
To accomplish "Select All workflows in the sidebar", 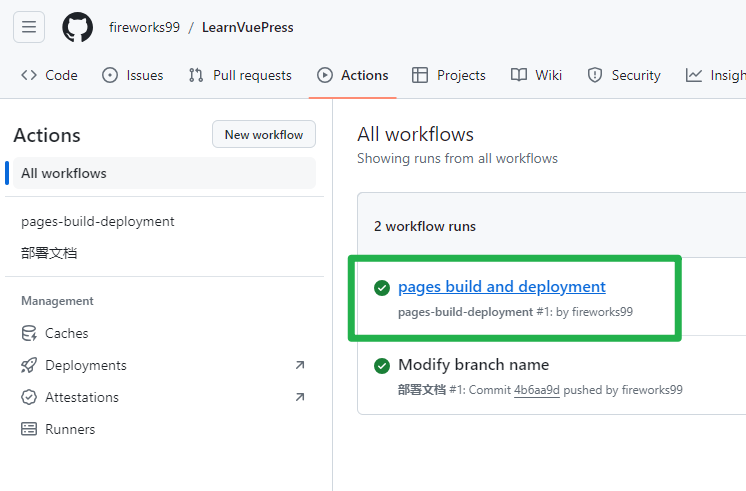I will coord(64,173).
